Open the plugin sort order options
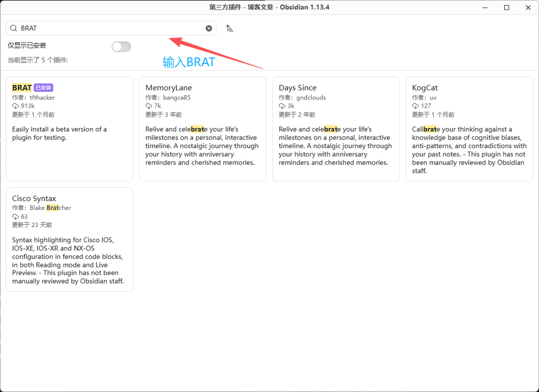Image resolution: width=539 pixels, height=392 pixels. tap(229, 28)
